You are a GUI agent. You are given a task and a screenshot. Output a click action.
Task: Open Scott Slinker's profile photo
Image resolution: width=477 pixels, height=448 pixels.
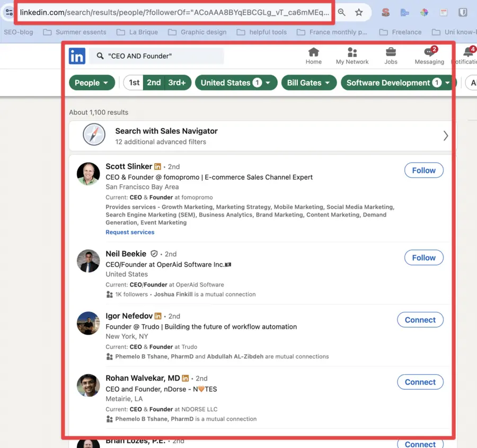[88, 173]
